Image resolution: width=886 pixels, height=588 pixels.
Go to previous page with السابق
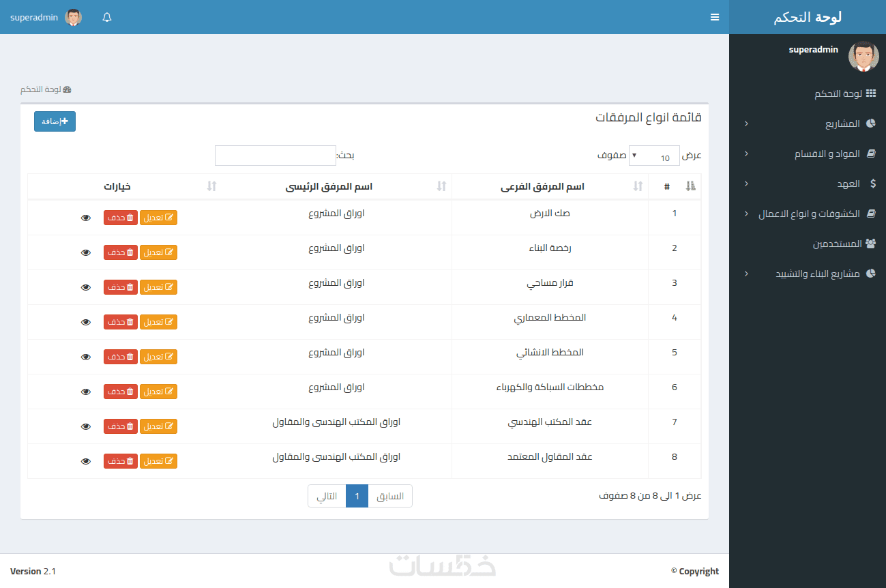point(390,496)
